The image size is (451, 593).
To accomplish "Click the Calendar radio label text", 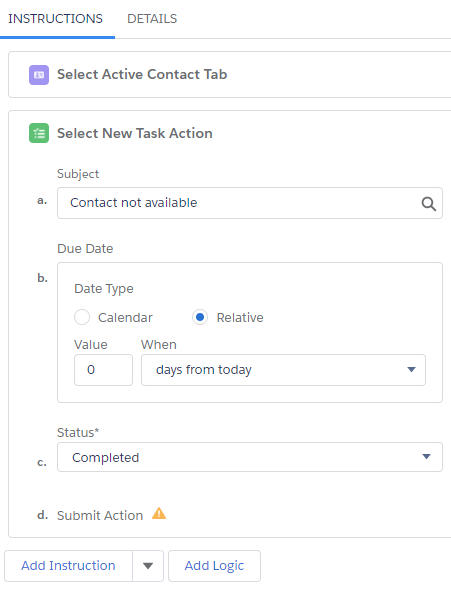I will (125, 317).
